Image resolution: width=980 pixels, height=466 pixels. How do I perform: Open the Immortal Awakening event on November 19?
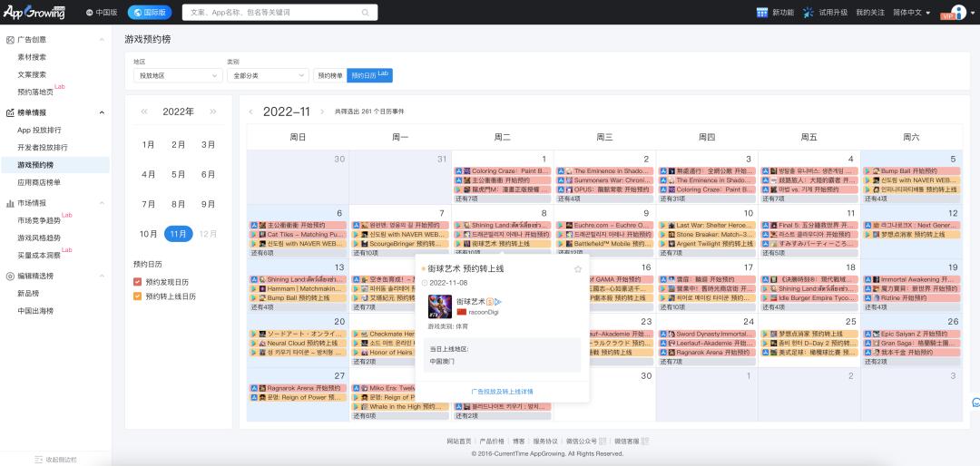pos(912,280)
